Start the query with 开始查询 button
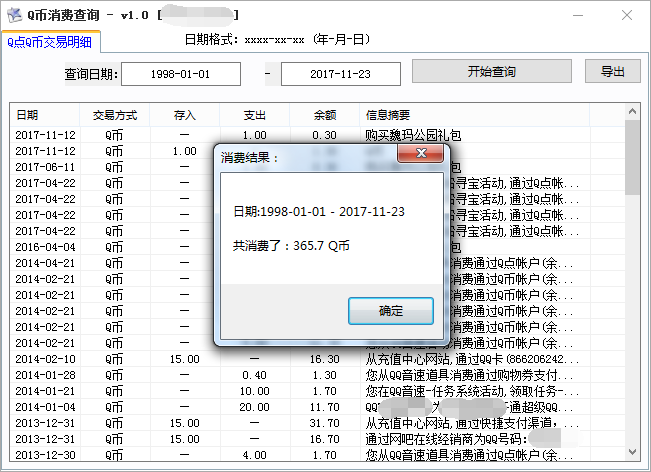This screenshot has height=472, width=651. [492, 71]
